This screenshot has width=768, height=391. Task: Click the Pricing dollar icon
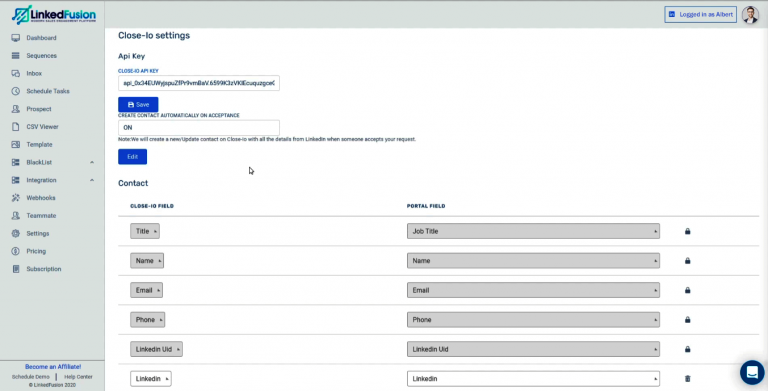pos(16,251)
